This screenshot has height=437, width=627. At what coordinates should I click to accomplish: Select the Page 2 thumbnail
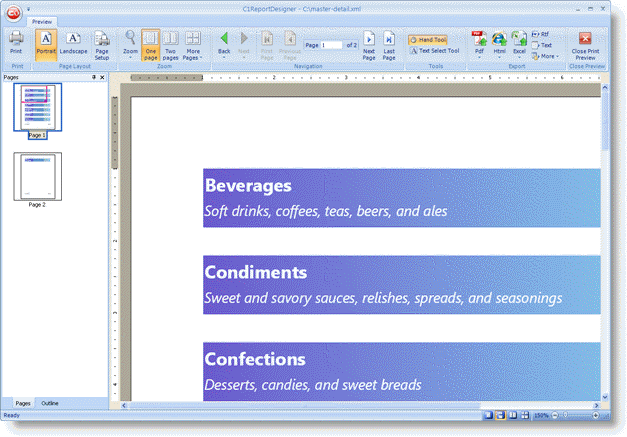tap(37, 175)
